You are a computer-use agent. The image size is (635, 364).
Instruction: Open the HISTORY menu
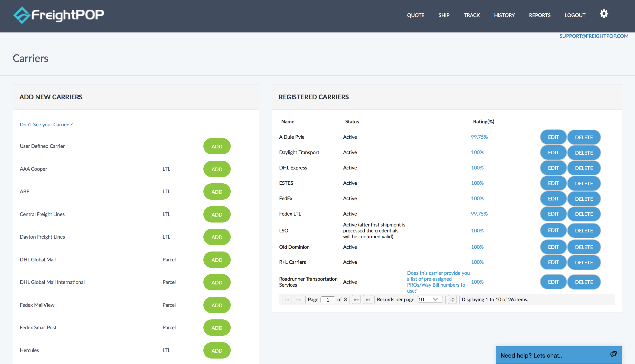coord(504,15)
